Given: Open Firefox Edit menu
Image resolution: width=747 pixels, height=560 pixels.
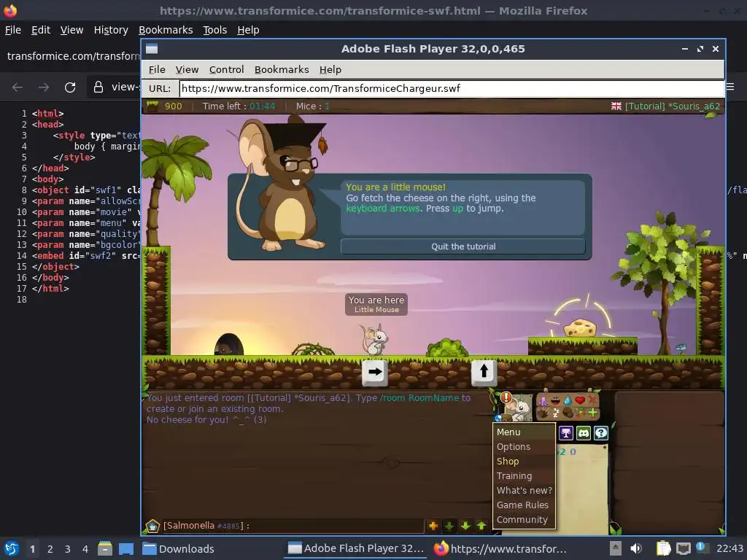Looking at the screenshot, I should click(41, 30).
